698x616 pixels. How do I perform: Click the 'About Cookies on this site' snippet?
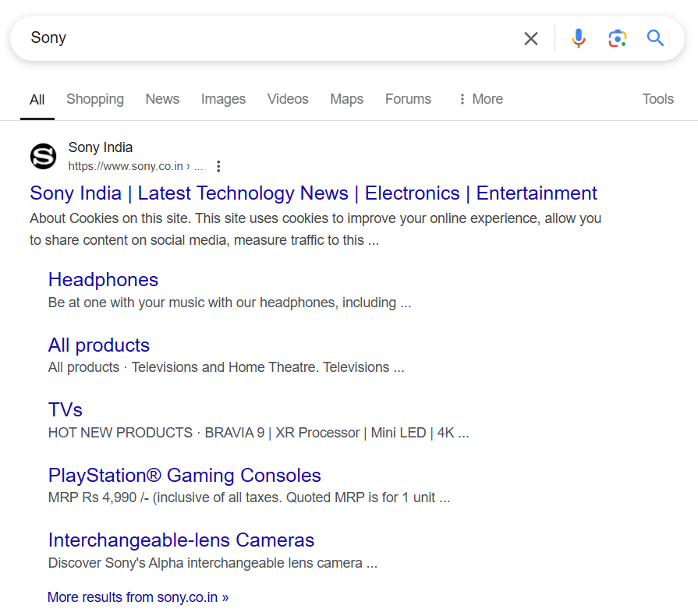click(316, 229)
